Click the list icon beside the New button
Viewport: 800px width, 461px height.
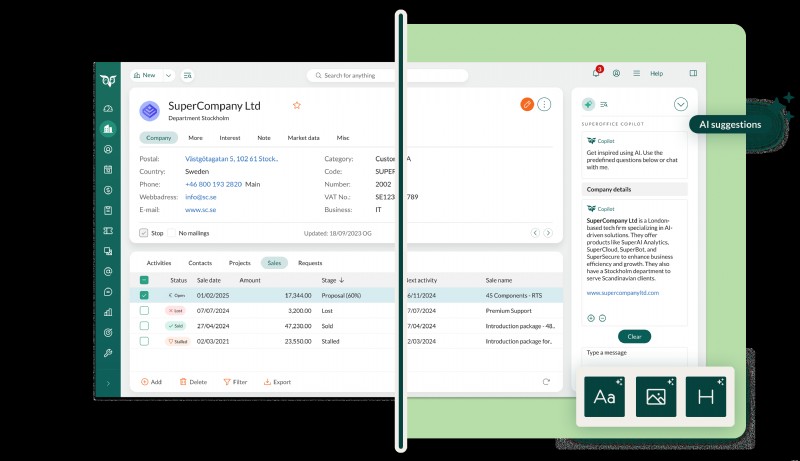(x=188, y=75)
